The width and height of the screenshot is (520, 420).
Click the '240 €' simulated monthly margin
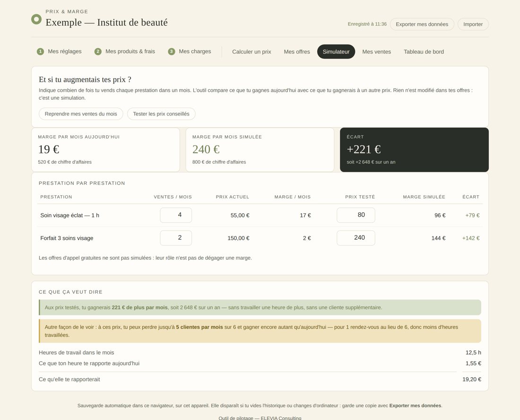pyautogui.click(x=206, y=149)
